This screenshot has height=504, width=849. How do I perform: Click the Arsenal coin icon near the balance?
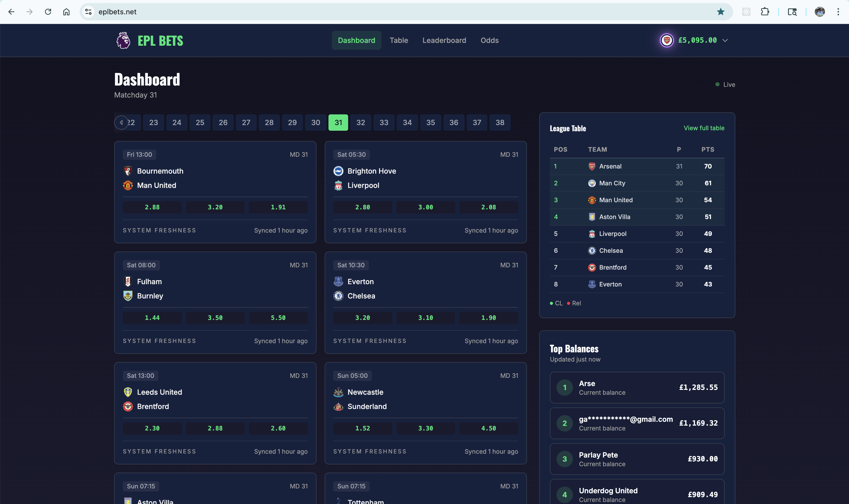[667, 40]
